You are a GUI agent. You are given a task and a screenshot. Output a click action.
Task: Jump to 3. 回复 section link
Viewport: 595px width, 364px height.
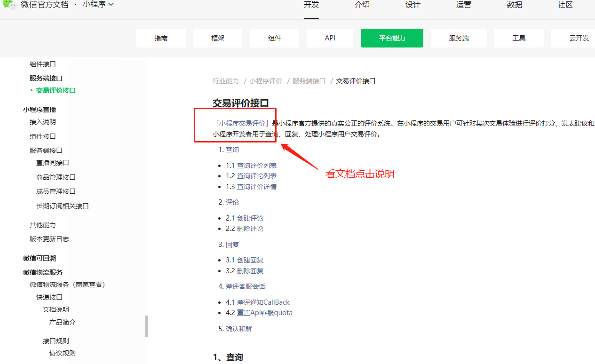tap(232, 245)
